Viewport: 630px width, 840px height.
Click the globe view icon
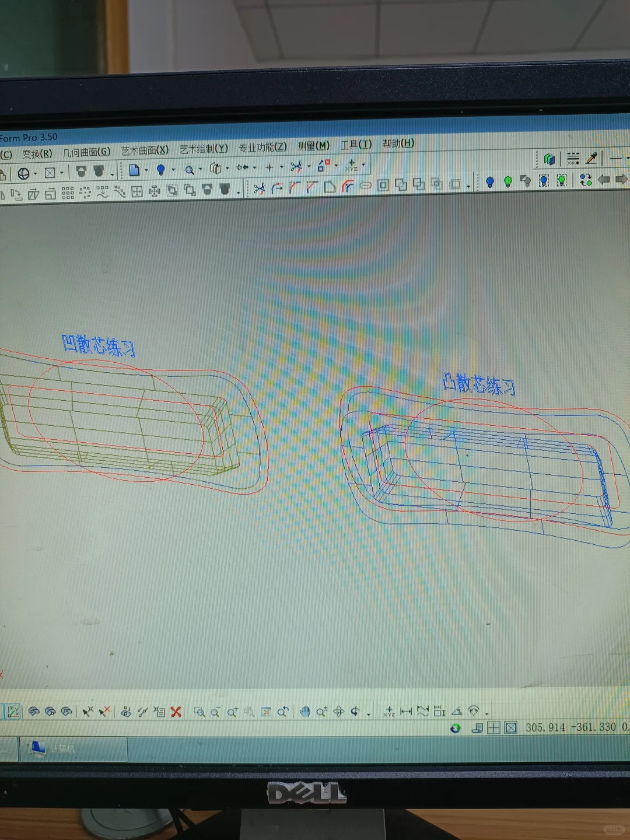(x=24, y=174)
